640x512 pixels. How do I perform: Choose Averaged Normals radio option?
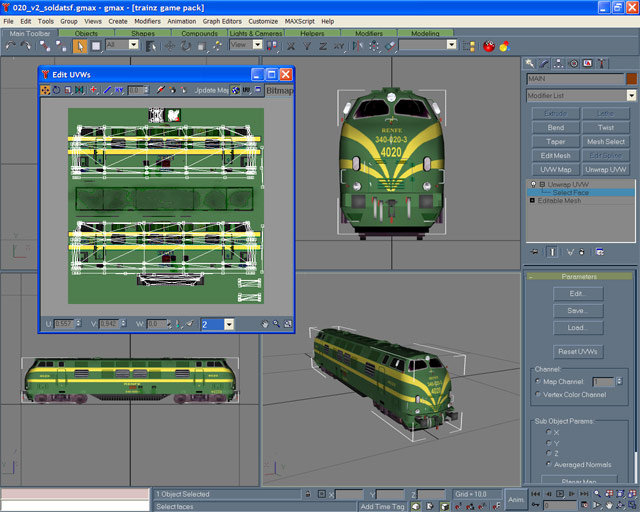coord(548,465)
